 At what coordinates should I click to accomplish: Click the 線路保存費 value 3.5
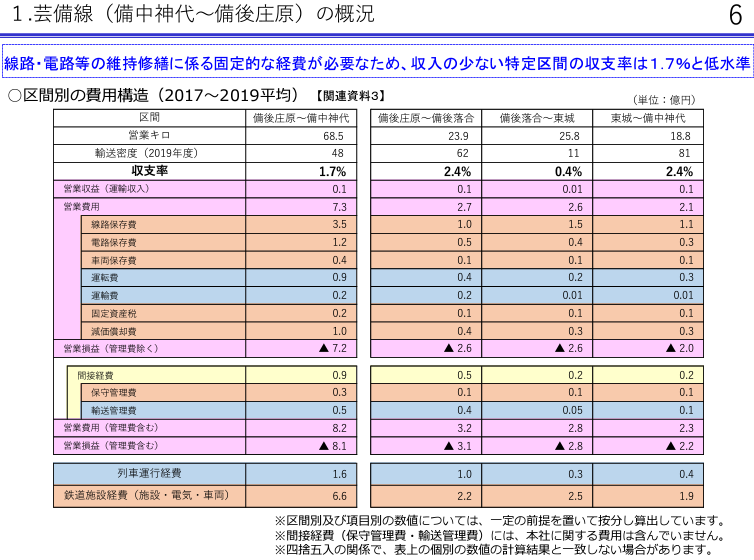(x=339, y=224)
